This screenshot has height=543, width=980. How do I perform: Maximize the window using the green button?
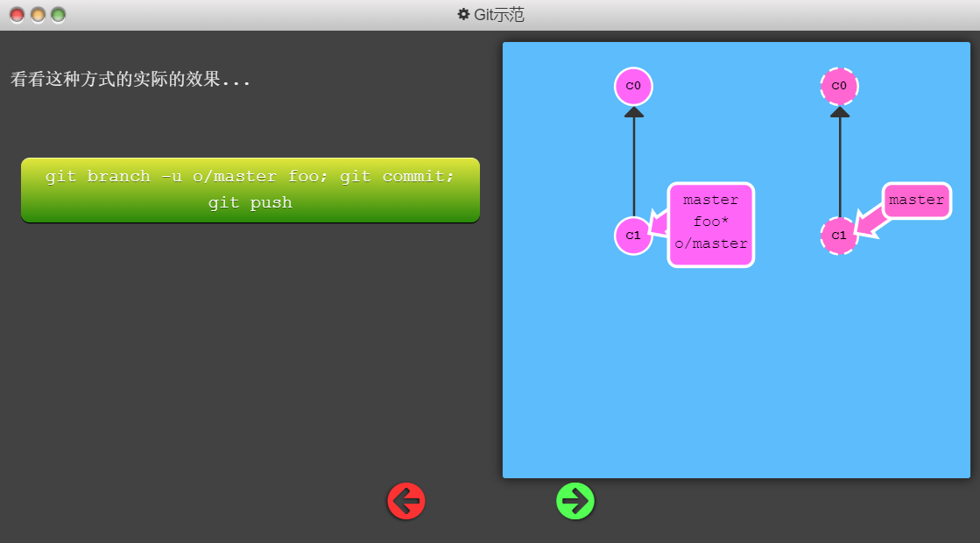coord(58,15)
